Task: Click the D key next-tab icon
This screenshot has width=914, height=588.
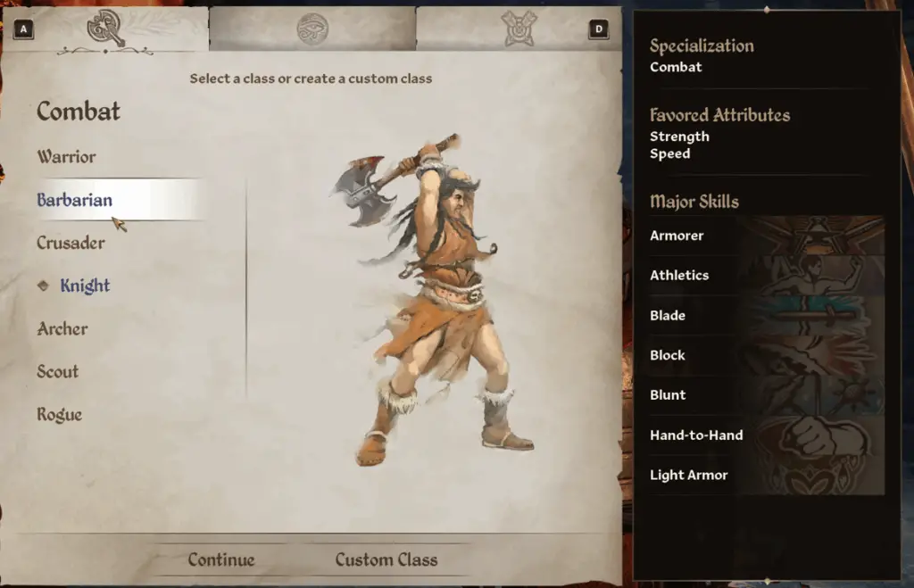Action: click(x=599, y=29)
